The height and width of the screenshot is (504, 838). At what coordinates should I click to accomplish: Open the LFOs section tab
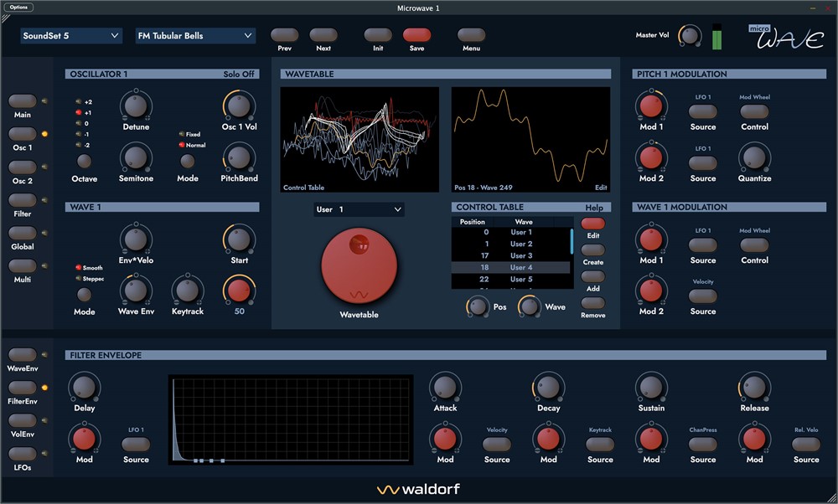23,453
